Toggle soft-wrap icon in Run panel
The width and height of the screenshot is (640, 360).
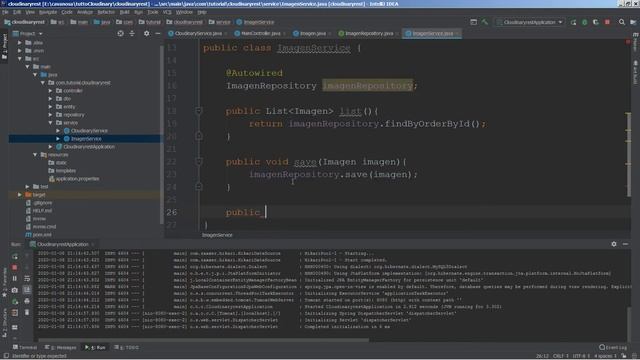(27, 278)
